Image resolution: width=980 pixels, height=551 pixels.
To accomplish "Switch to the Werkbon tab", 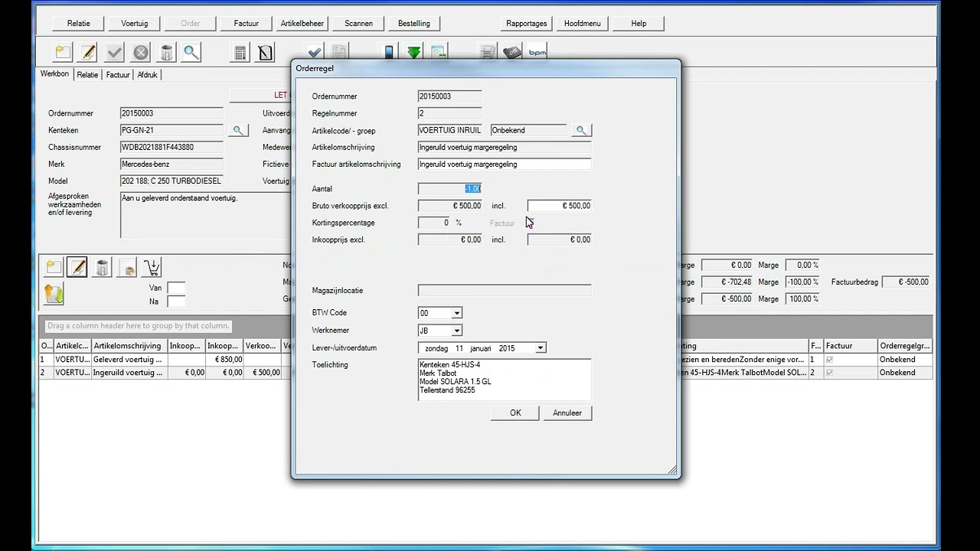I will (x=54, y=74).
